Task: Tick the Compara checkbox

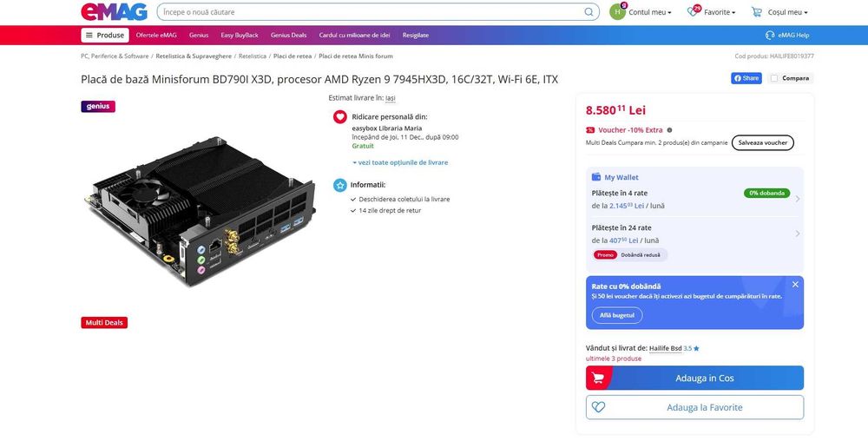Action: tap(773, 78)
